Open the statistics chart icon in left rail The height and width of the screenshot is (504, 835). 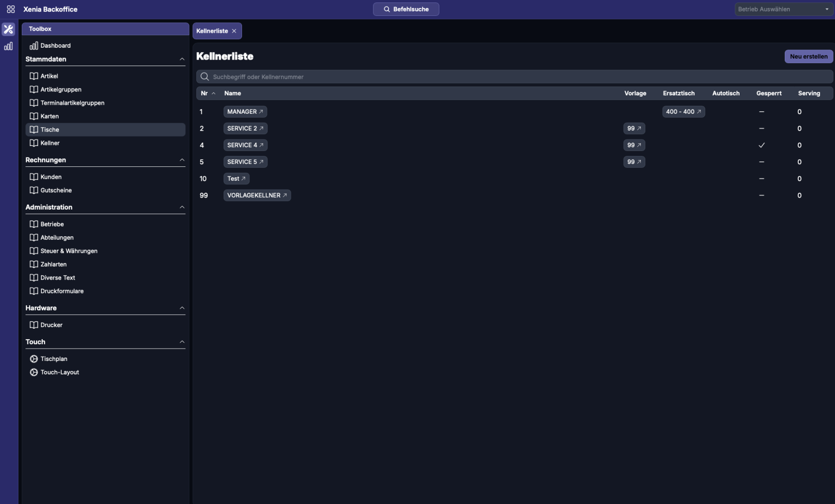point(8,46)
